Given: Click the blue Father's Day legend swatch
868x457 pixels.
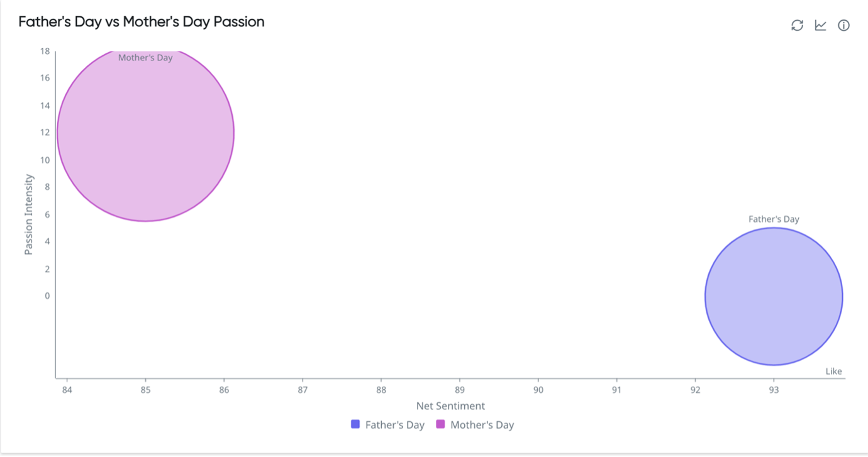Looking at the screenshot, I should click(355, 424).
